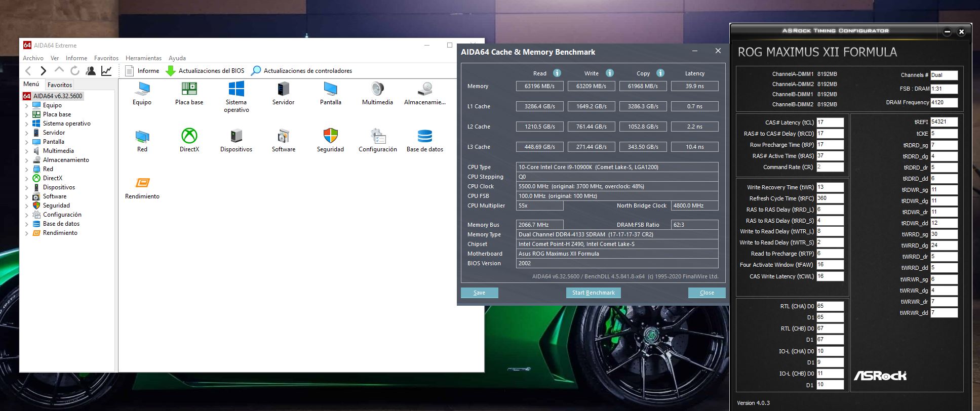Screen dimensions: 980x411
Task: Expand the Rendimiento tree node
Action: point(26,233)
